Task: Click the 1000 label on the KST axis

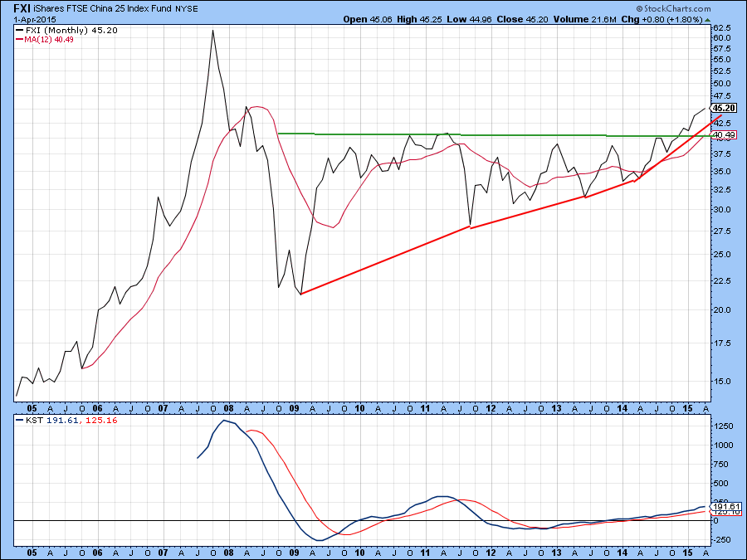Action: (724, 446)
